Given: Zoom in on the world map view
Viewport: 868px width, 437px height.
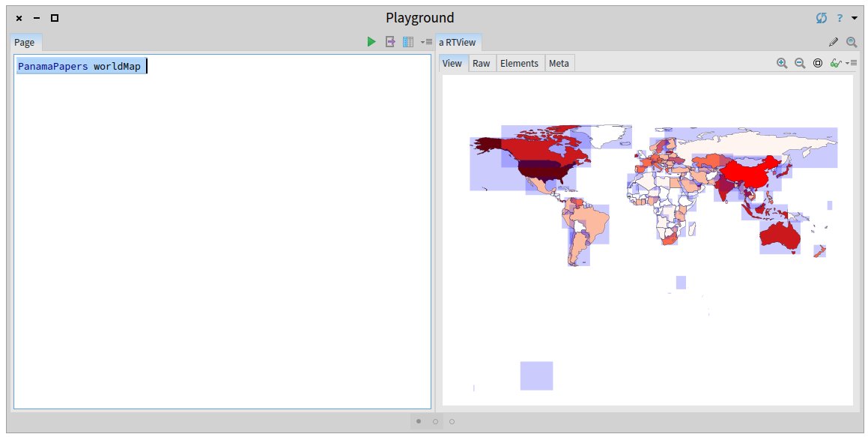Looking at the screenshot, I should click(781, 63).
